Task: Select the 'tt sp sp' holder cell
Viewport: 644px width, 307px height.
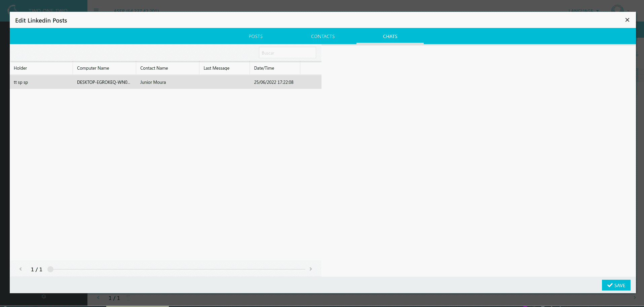Action: tap(41, 82)
